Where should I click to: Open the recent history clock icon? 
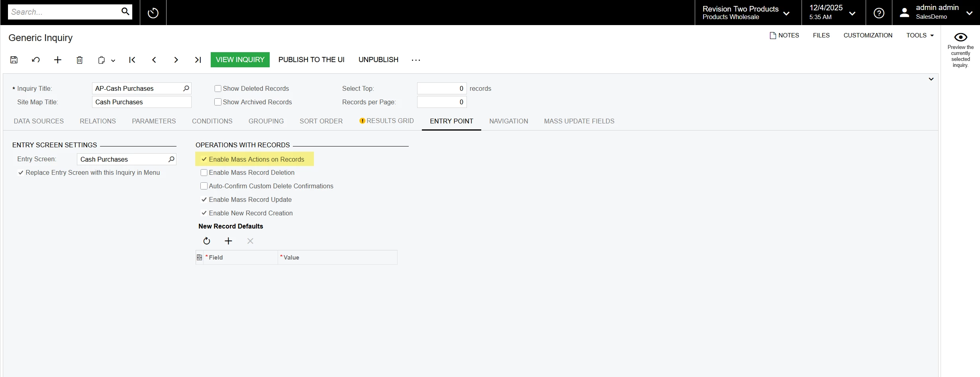pyautogui.click(x=153, y=13)
